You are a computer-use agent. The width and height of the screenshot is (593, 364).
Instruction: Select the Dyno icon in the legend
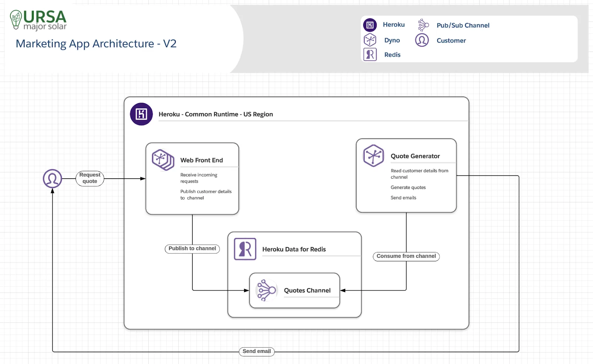tap(370, 40)
